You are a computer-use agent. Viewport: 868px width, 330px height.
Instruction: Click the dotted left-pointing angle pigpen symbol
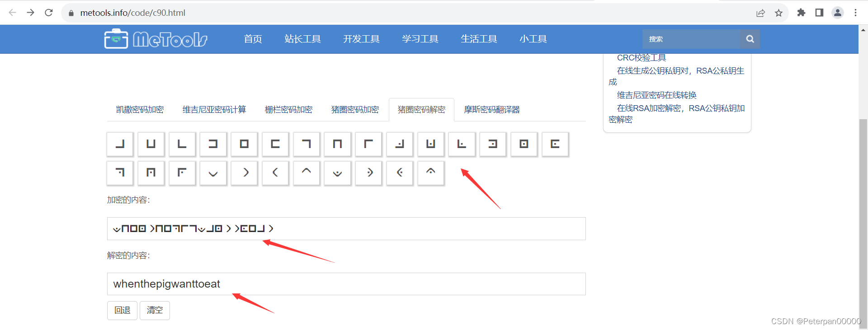pyautogui.click(x=400, y=173)
